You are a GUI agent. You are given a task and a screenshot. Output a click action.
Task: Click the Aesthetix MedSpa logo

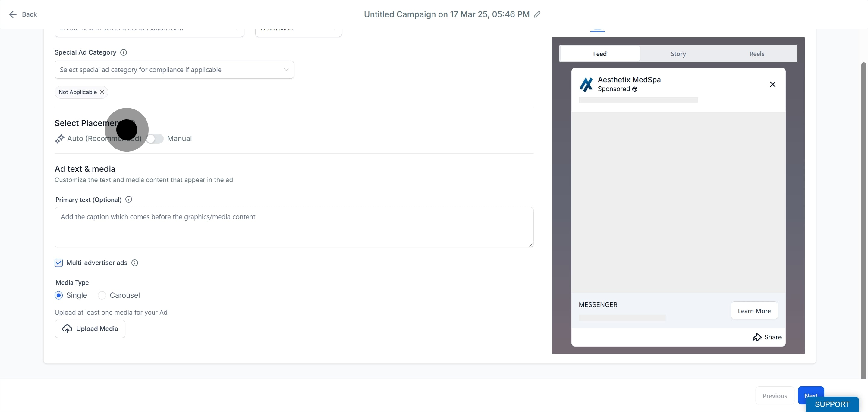tap(586, 84)
